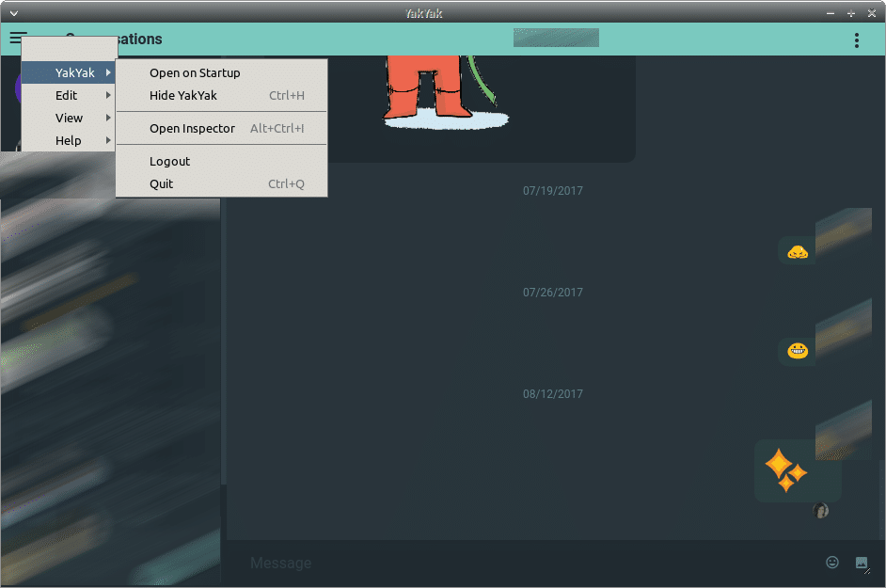The width and height of the screenshot is (886, 588).
Task: Click the cartoon sticker image in chat
Action: pos(446,91)
